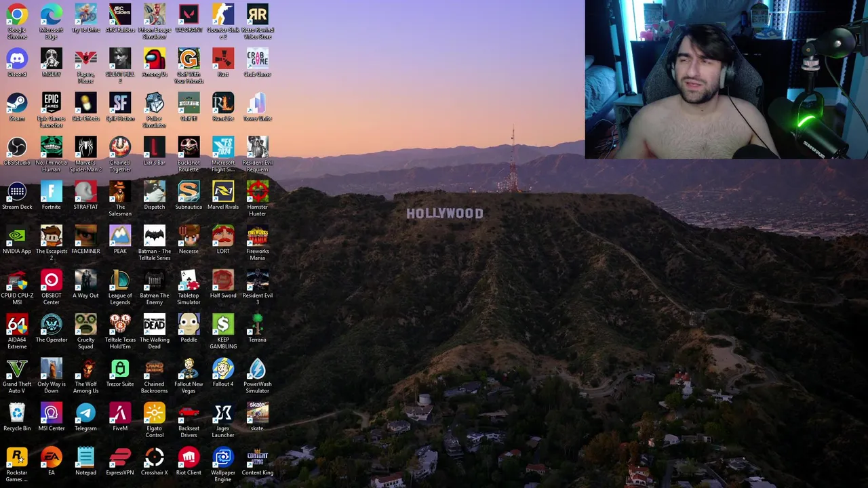Click the Fallout 4 desktop icon
This screenshot has height=488, width=868.
pos(223,369)
